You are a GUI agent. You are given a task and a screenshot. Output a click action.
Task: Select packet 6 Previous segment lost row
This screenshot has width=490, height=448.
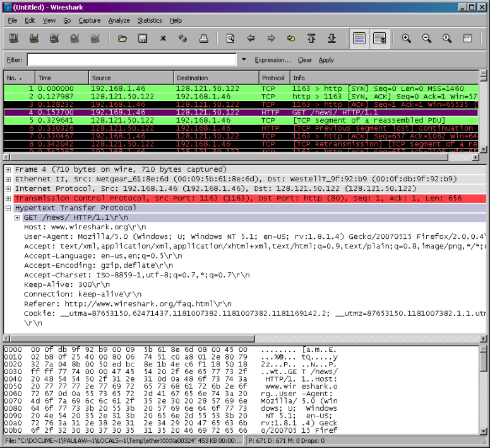(241, 128)
